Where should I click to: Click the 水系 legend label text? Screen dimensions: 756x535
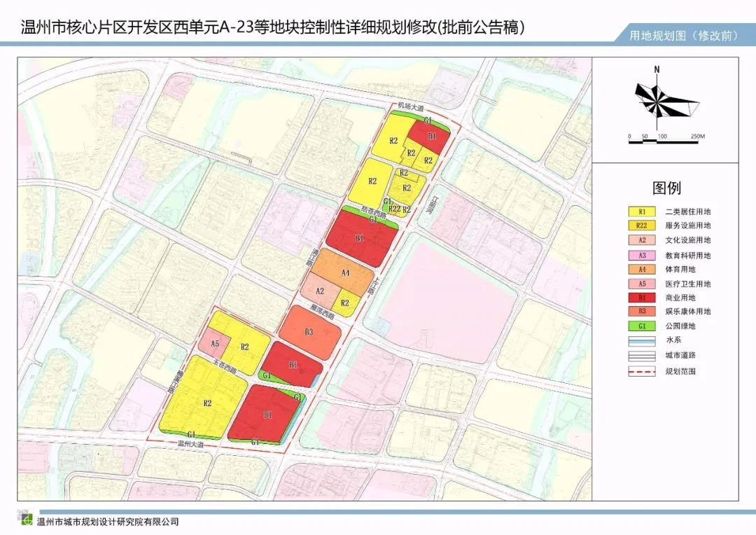pos(673,340)
